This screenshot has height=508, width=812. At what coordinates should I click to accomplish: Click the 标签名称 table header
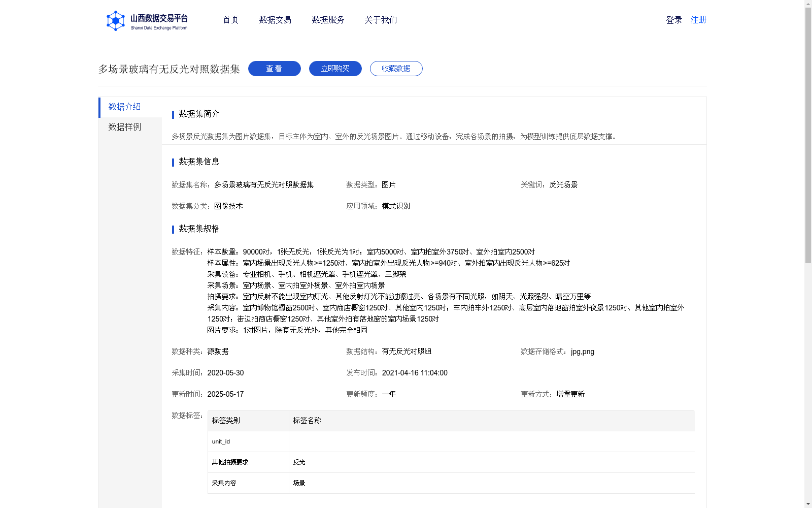492,421
